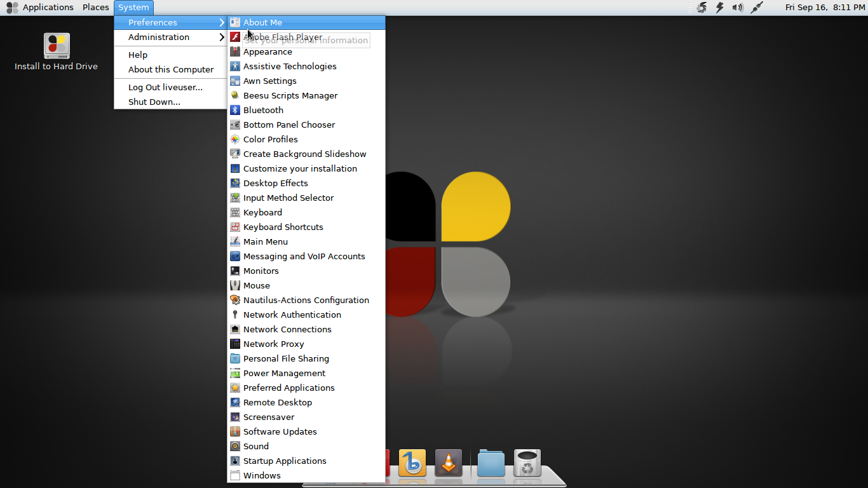Select Main Menu entry

[x=306, y=241]
